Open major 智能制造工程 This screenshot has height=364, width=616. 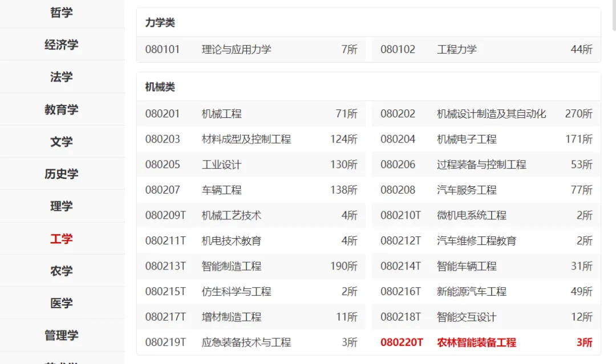coord(232,267)
